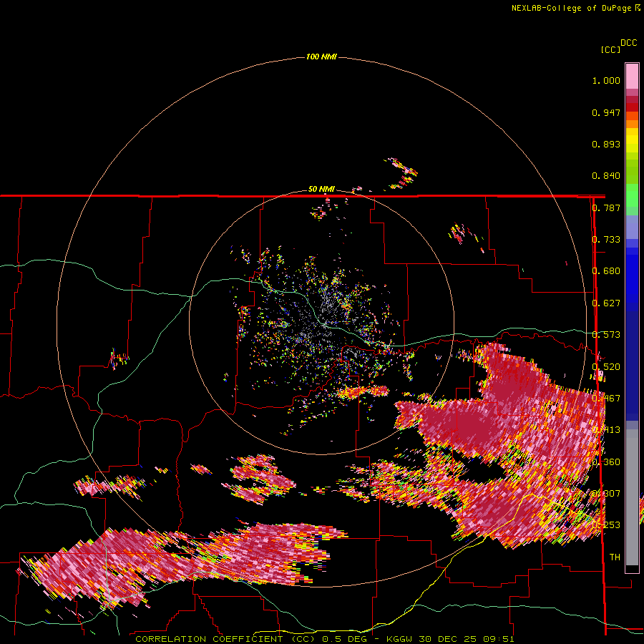Click the TH threshold label

click(615, 557)
